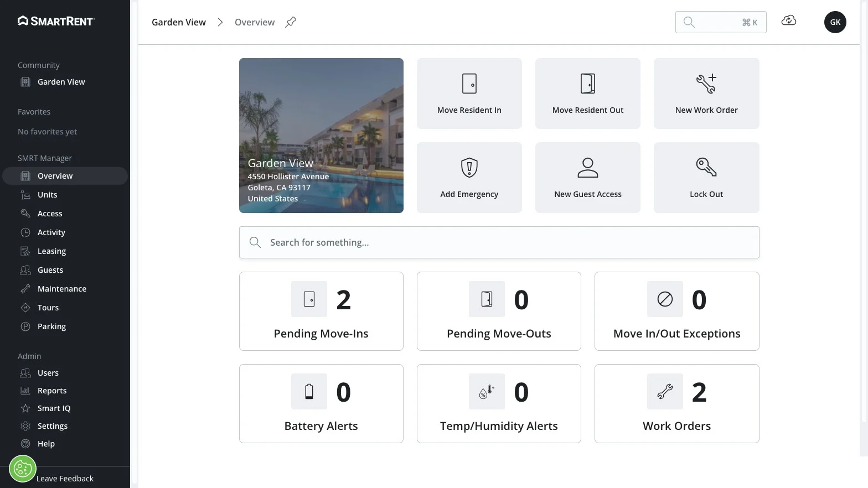This screenshot has height=488, width=868.
Task: Select the New Guest Access label
Action: [x=588, y=194]
